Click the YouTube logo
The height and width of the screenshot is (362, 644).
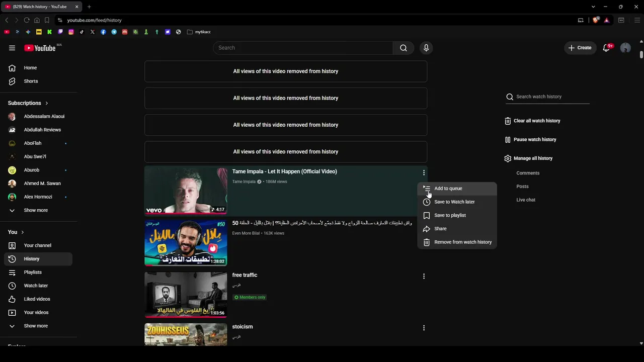(x=40, y=48)
